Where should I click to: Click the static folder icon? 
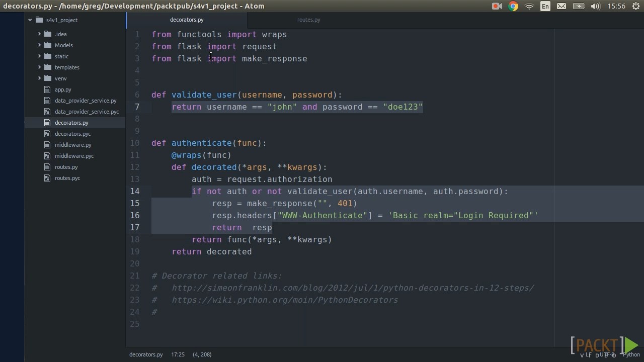tap(48, 56)
